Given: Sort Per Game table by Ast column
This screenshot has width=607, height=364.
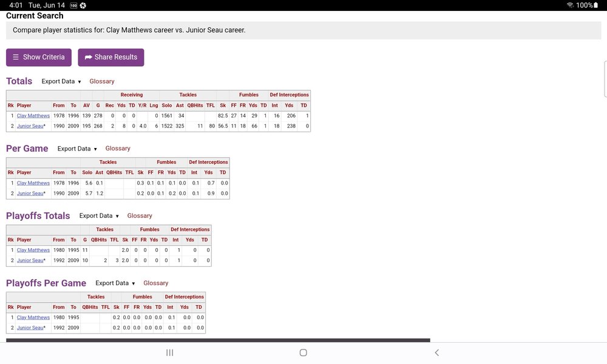Looking at the screenshot, I should (x=100, y=172).
